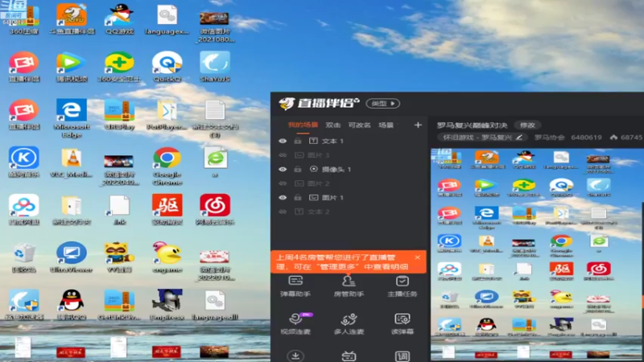Switch to the 我的场景 scene tab
The height and width of the screenshot is (362, 644).
(x=303, y=125)
